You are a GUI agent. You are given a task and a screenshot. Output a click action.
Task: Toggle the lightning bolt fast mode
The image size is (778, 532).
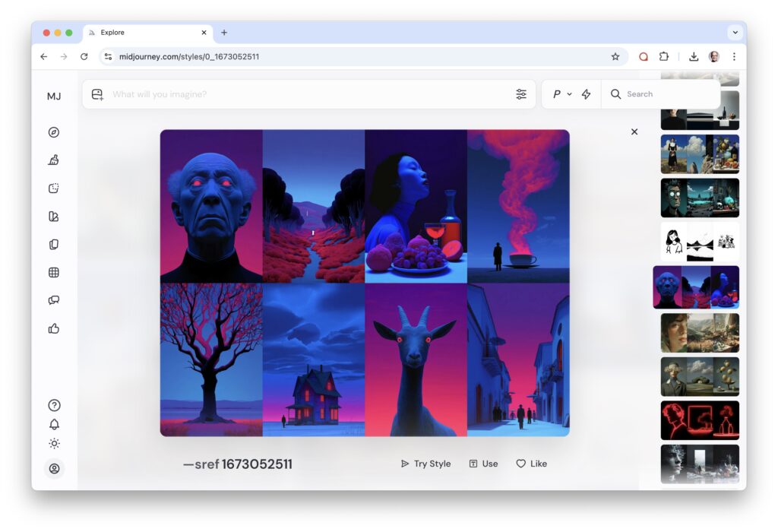click(586, 94)
